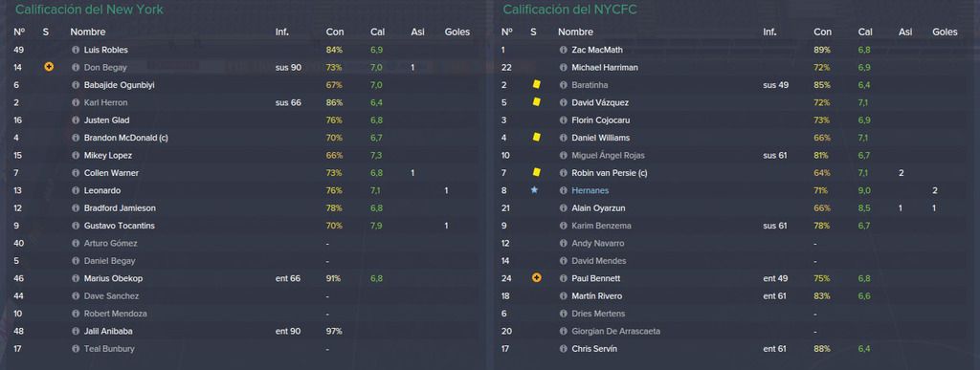The image size is (980, 370).
Task: Open Mikey Lopez player name
Action: pos(107,156)
